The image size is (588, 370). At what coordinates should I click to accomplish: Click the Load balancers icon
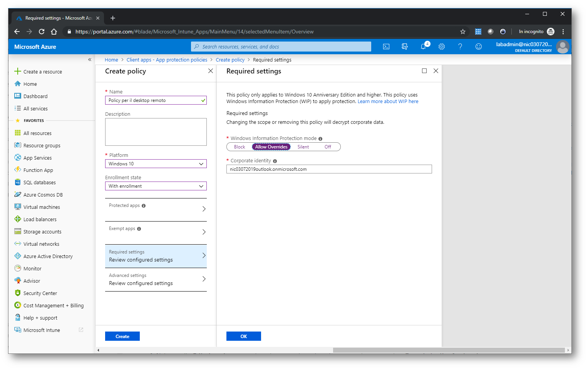[x=18, y=219]
